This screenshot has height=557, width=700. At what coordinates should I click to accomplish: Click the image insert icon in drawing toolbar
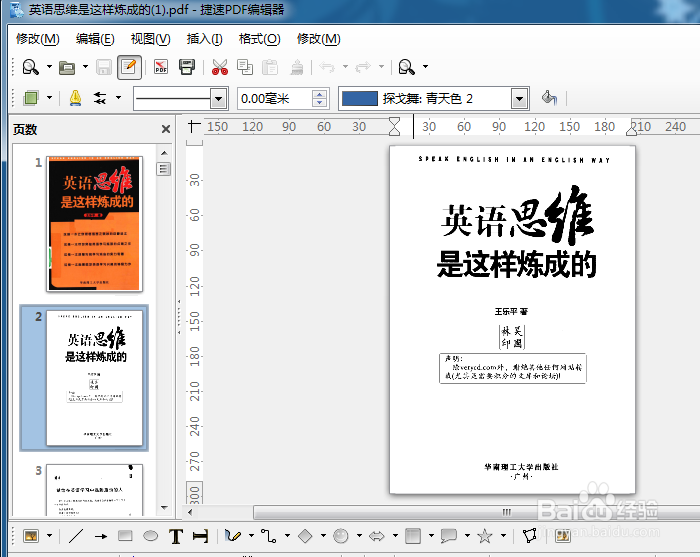(x=31, y=536)
